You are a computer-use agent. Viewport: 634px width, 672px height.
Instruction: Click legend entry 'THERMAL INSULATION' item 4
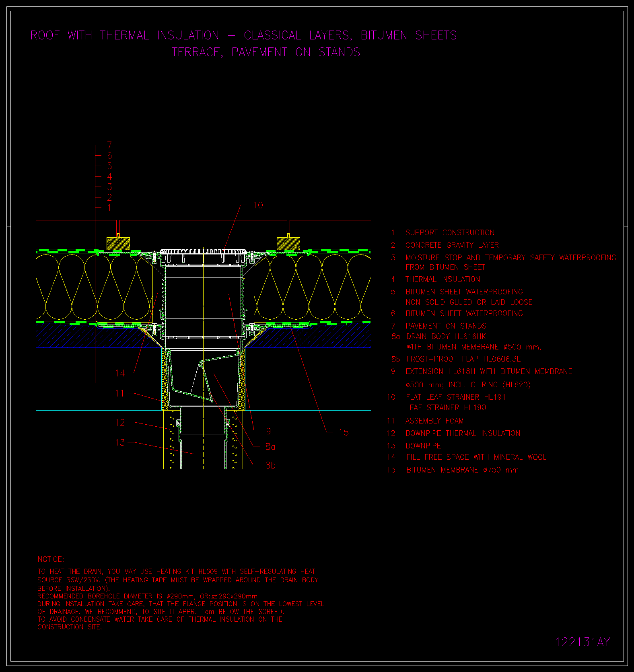443,279
